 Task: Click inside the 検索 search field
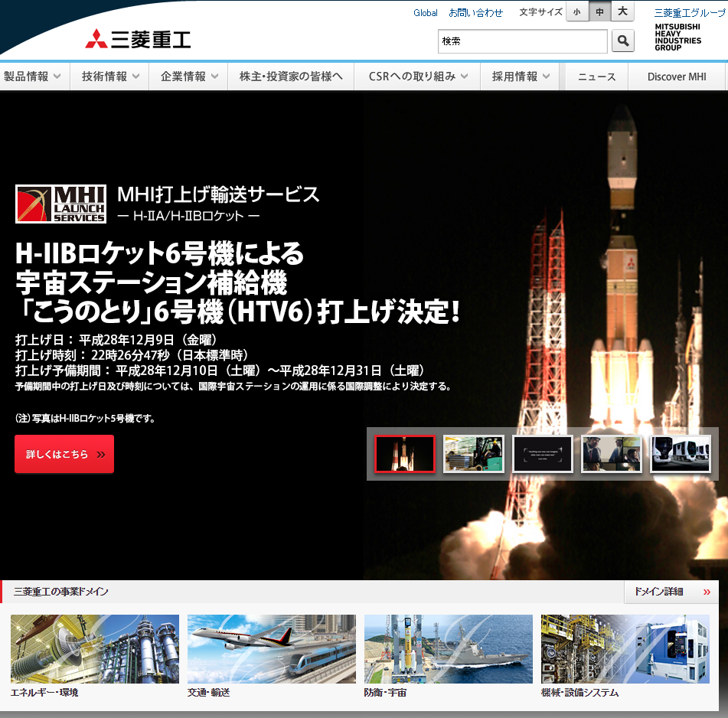(x=522, y=41)
